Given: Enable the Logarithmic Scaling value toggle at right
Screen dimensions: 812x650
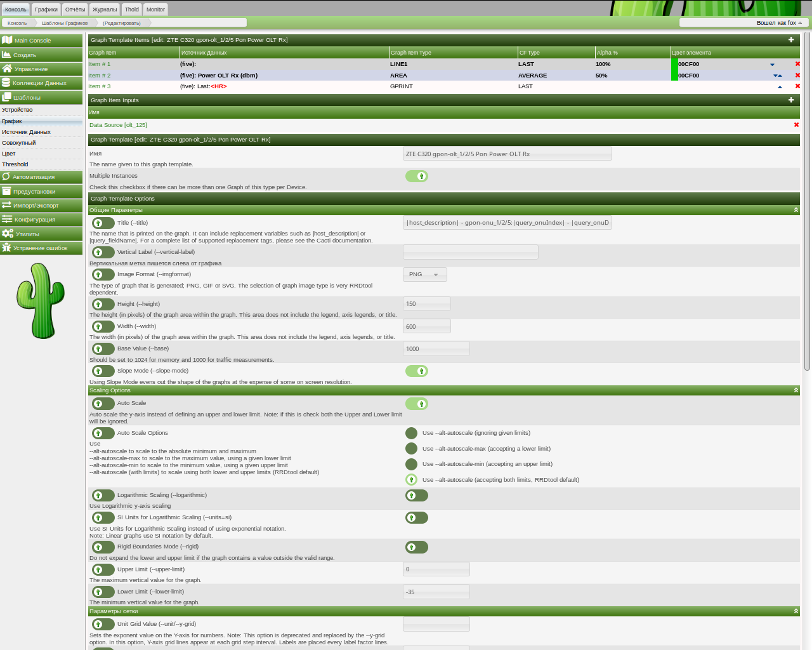Looking at the screenshot, I should click(x=417, y=495).
